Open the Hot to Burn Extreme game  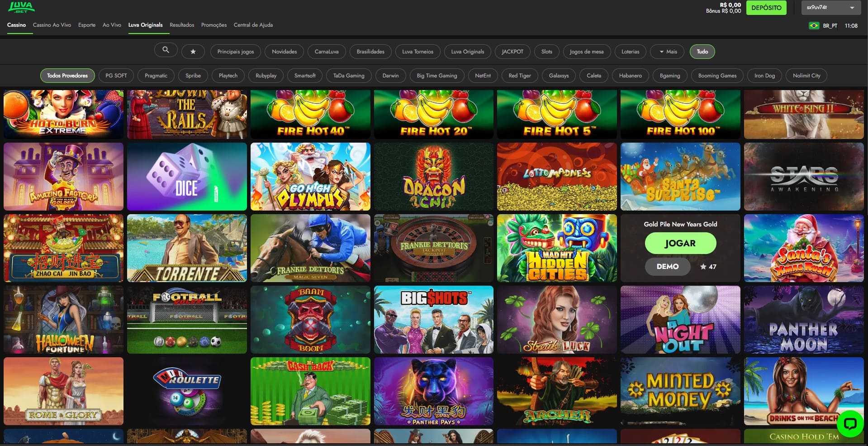coord(63,114)
